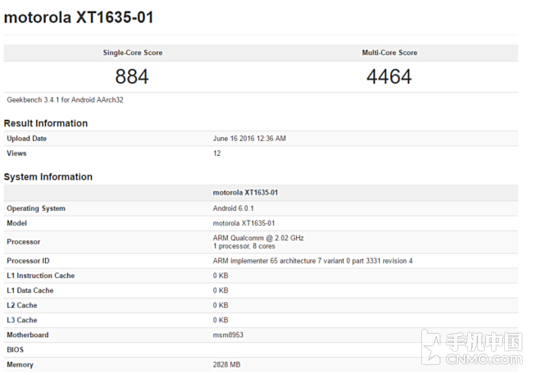Select the L1 Instruction Cache row label

point(40,276)
